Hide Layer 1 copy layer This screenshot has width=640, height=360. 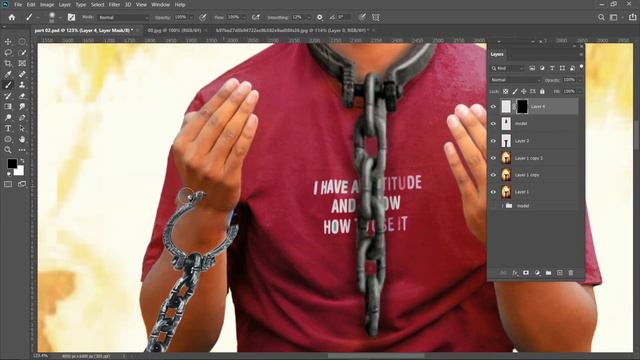493,175
